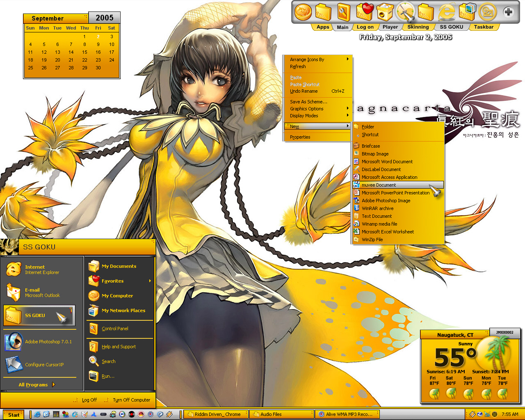Image resolution: width=525 pixels, height=420 pixels.
Task: Open the recycle bin box in the dock
Action: point(385,11)
